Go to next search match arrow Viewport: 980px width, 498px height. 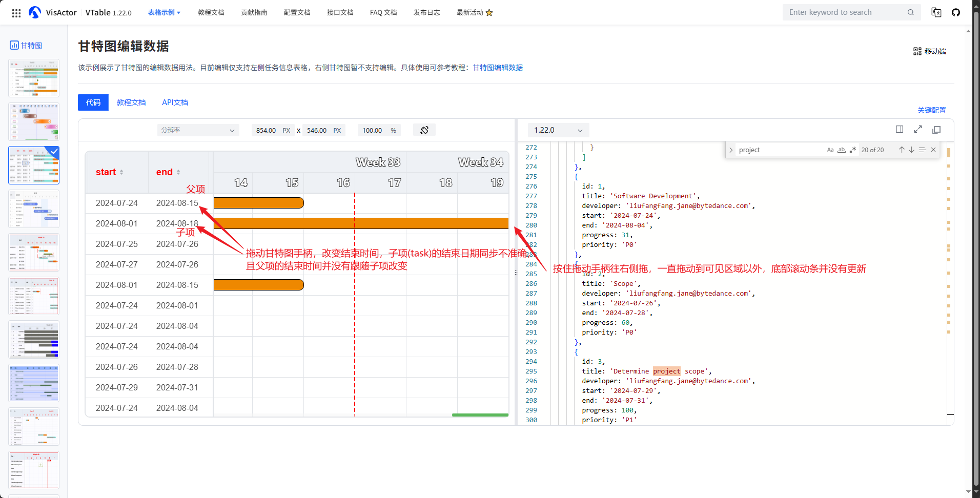911,150
